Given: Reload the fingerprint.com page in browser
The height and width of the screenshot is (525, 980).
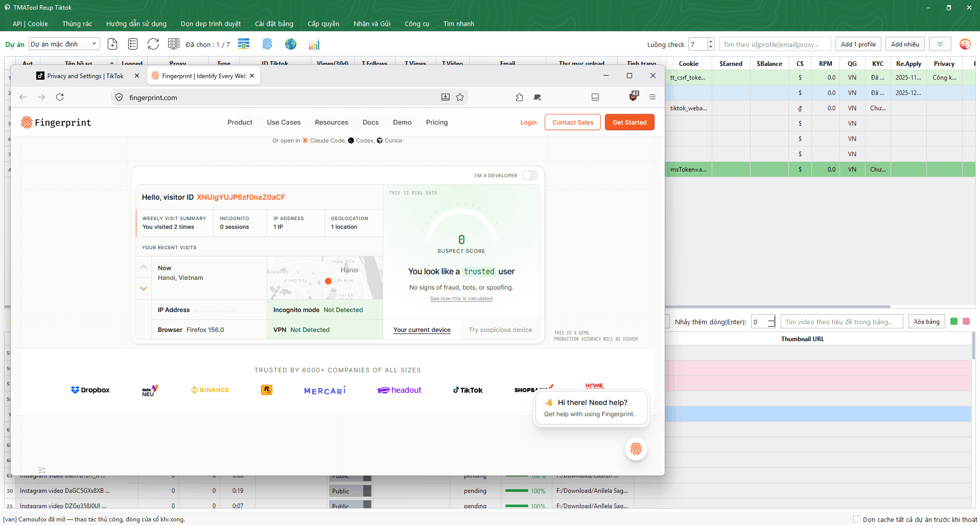Looking at the screenshot, I should click(x=60, y=97).
